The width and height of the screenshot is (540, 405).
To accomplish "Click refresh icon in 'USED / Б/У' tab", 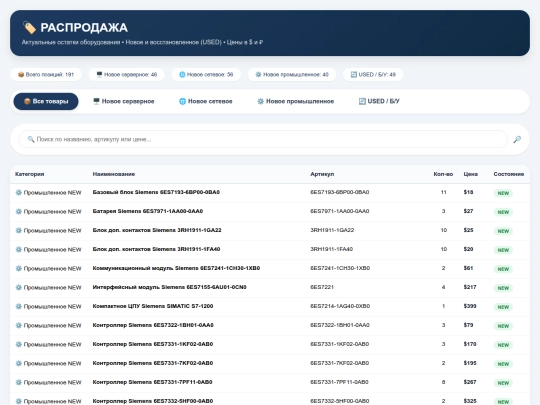I will coord(362,101).
